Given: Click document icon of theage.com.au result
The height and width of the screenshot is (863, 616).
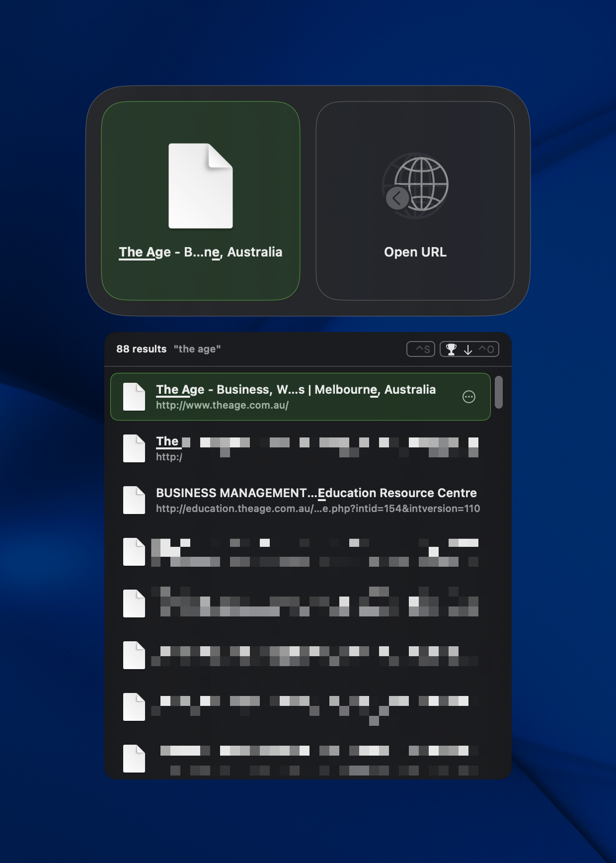Looking at the screenshot, I should (134, 397).
